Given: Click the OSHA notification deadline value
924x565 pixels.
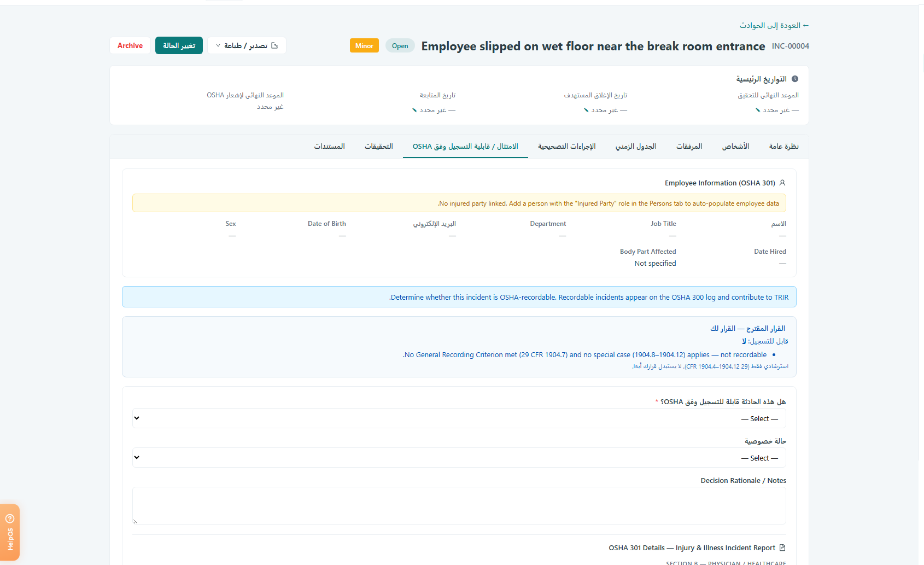Looking at the screenshot, I should tap(270, 107).
